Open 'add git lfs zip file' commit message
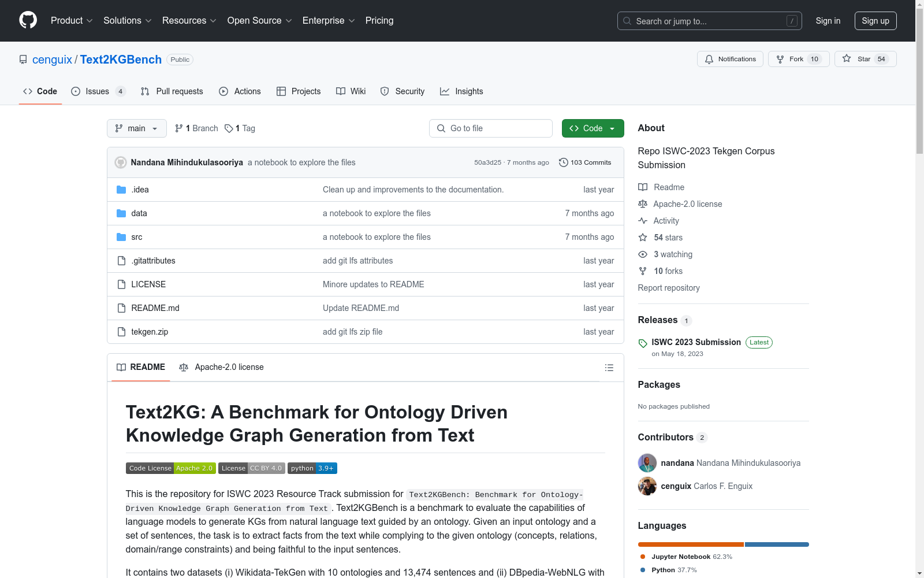 [352, 332]
